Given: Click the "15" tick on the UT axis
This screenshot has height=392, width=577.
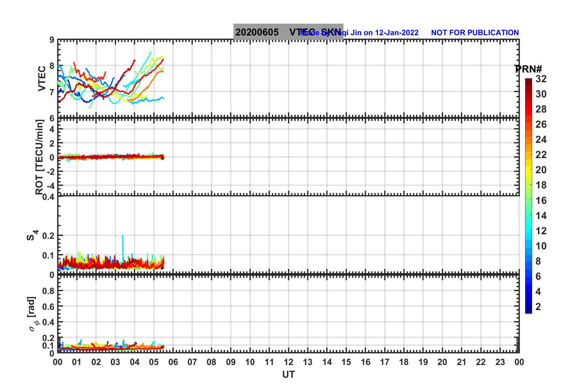Looking at the screenshot, I should pos(346,362).
